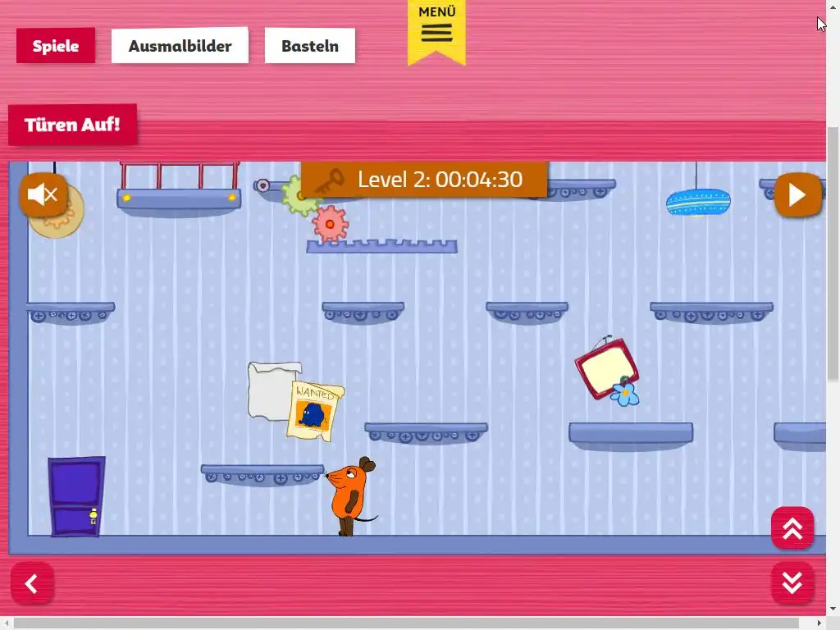The height and width of the screenshot is (630, 840).
Task: Click the horizontal scrollbar left arrow
Action: coord(6,623)
